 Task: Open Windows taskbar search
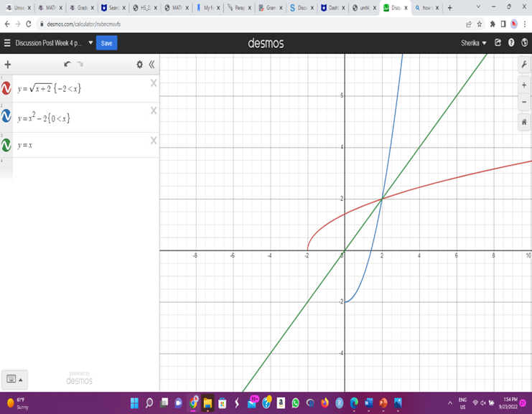tap(149, 403)
